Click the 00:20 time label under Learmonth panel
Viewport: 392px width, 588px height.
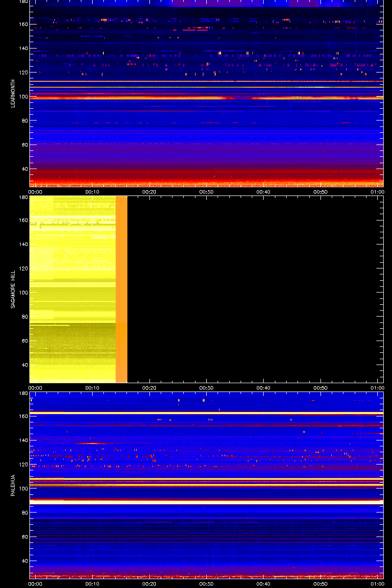(x=149, y=192)
